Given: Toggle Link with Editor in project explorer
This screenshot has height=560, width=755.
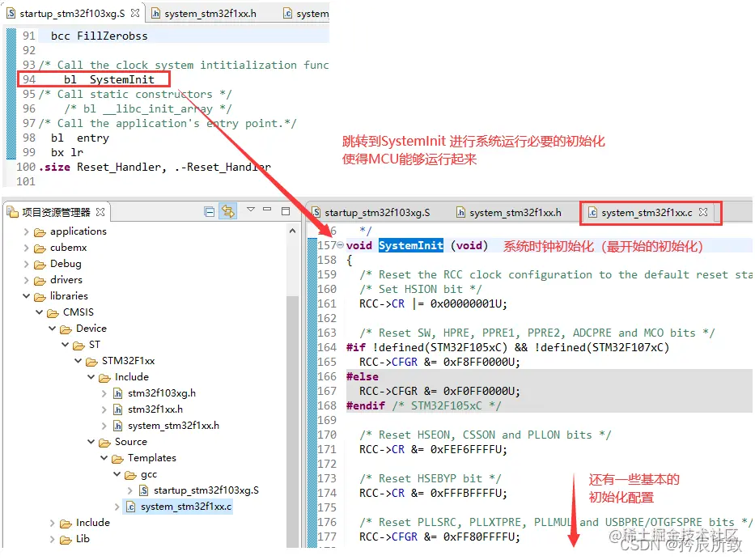Looking at the screenshot, I should pyautogui.click(x=227, y=211).
